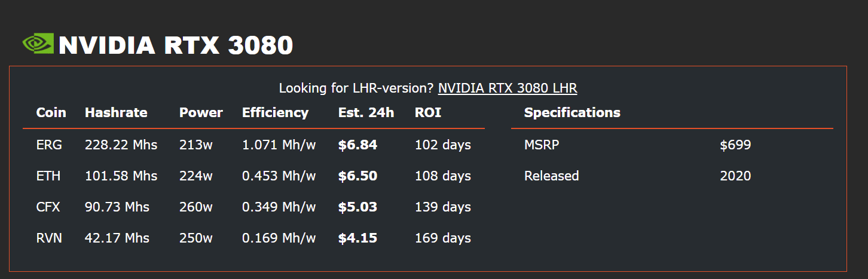Click the 169 days ROI value
The height and width of the screenshot is (279, 868).
point(443,238)
